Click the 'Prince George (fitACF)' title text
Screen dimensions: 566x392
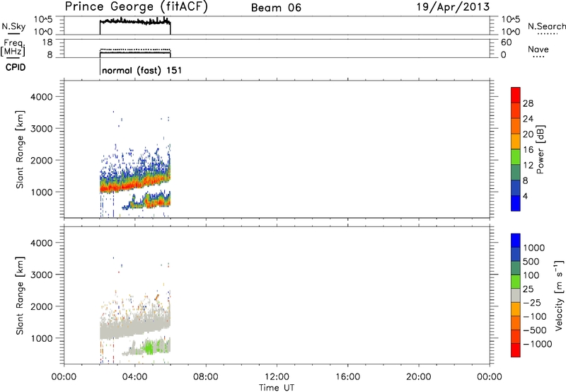pyautogui.click(x=137, y=7)
